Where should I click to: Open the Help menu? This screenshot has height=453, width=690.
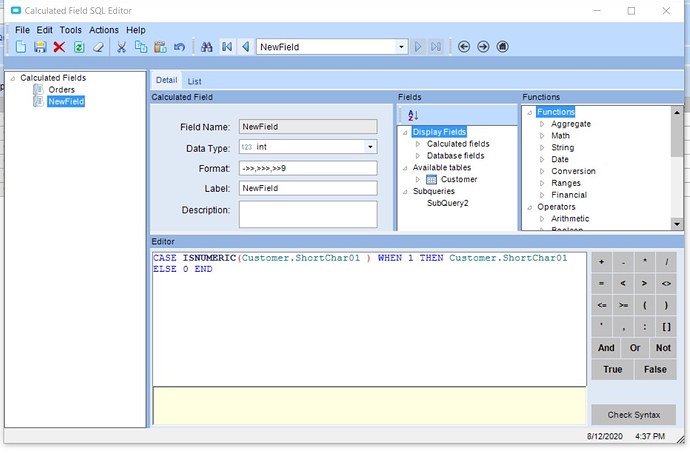point(136,30)
